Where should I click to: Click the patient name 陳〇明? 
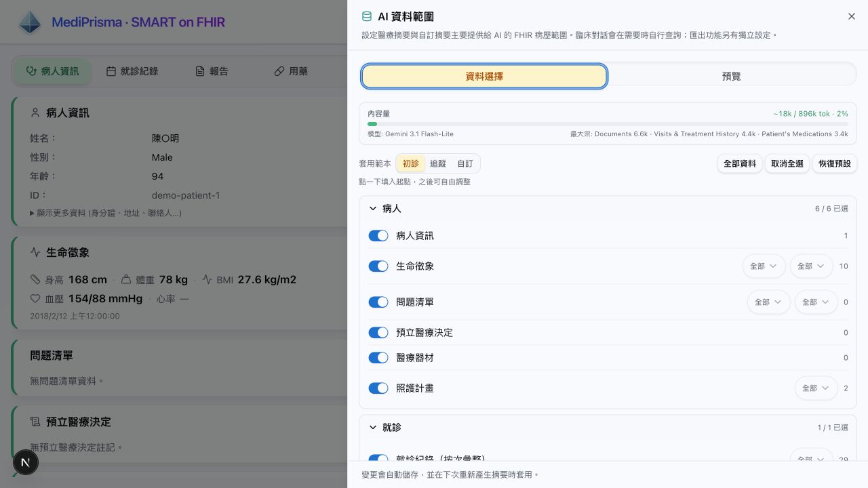tap(165, 138)
